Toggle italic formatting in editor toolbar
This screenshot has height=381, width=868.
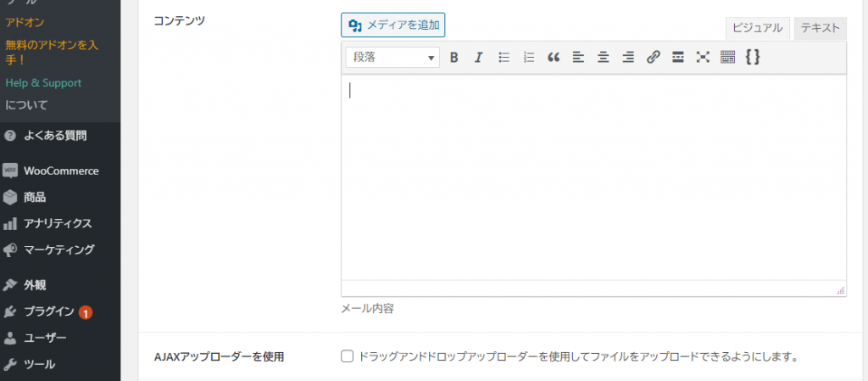[479, 57]
